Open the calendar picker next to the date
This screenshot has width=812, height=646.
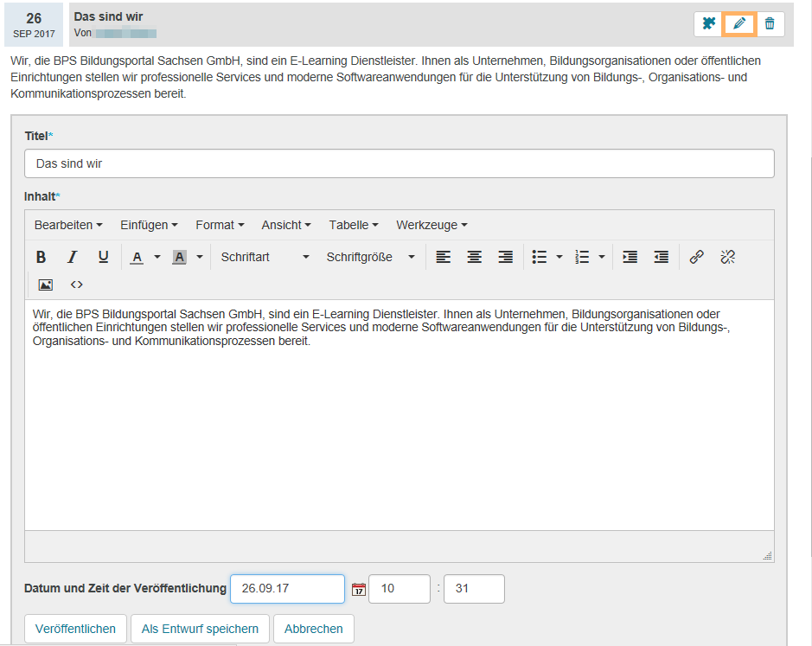(358, 588)
